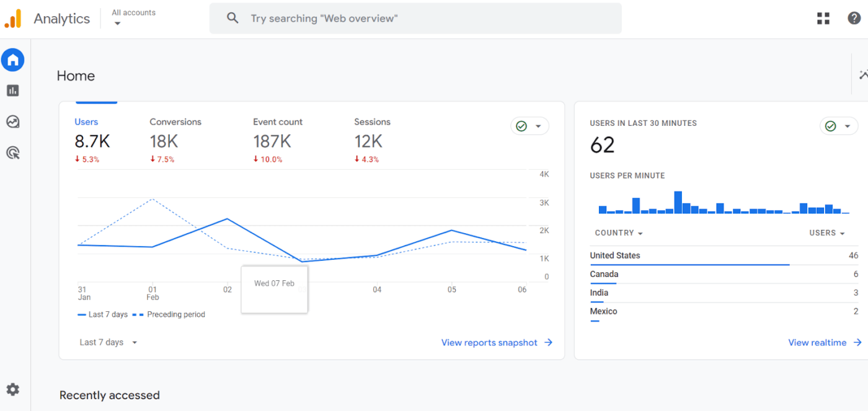Open the Home sidebar icon
868x411 pixels.
(13, 60)
